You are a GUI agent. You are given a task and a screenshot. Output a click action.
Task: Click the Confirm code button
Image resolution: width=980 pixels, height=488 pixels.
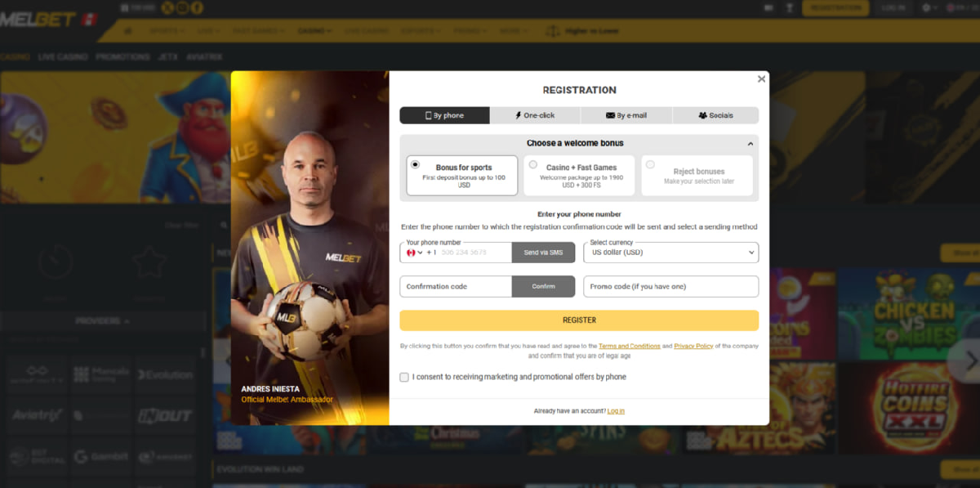point(543,286)
